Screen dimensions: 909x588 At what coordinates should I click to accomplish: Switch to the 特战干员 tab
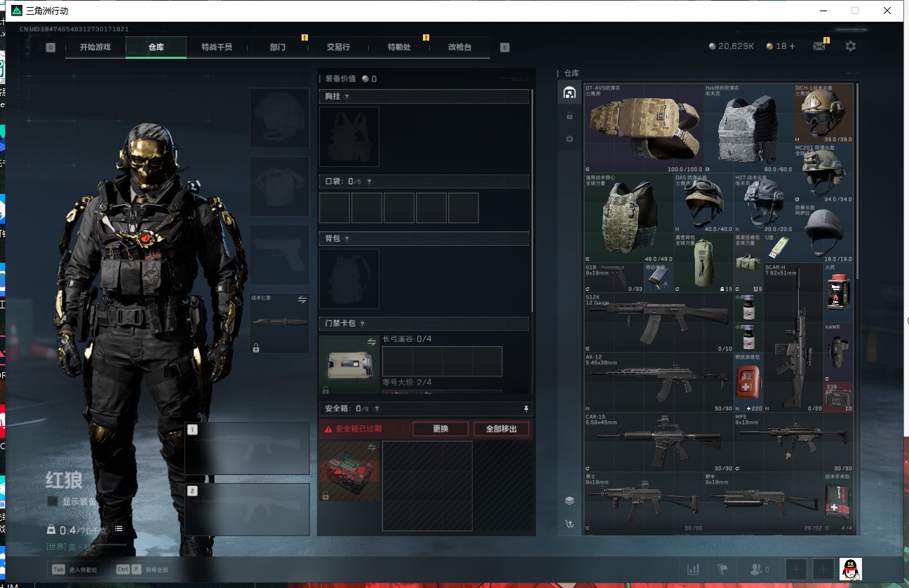pos(216,47)
